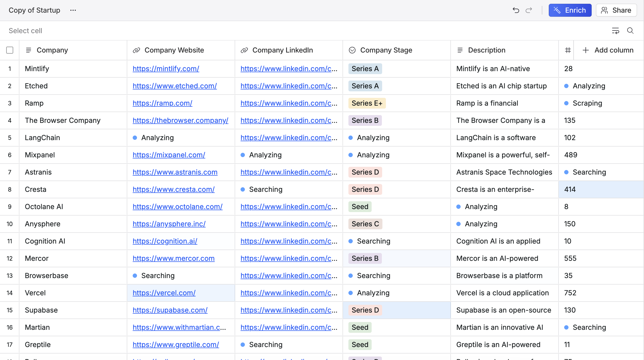
Task: Click the undo arrow icon
Action: tap(516, 10)
